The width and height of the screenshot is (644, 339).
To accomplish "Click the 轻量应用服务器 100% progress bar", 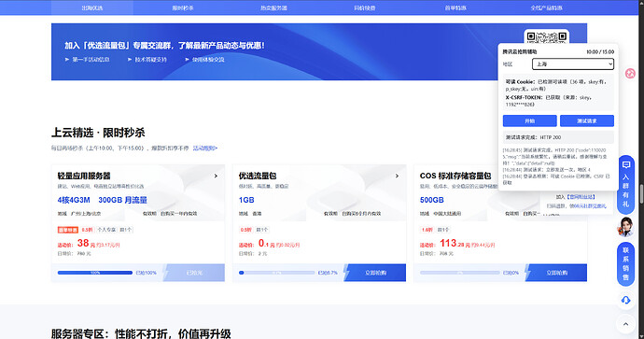I will point(95,273).
